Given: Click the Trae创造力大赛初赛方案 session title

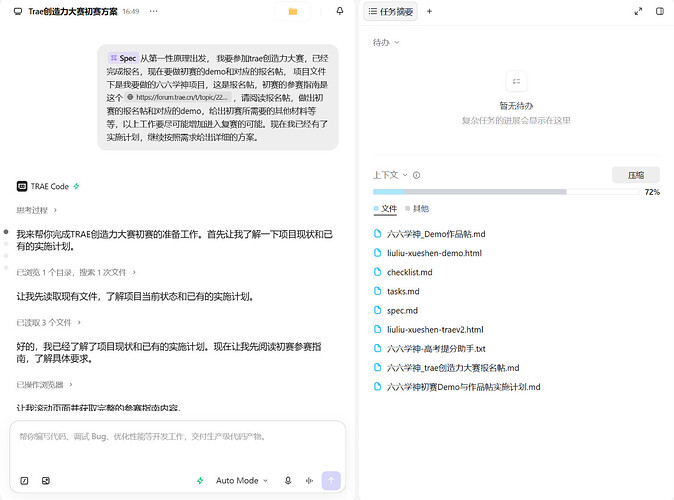Looking at the screenshot, I should pos(73,12).
